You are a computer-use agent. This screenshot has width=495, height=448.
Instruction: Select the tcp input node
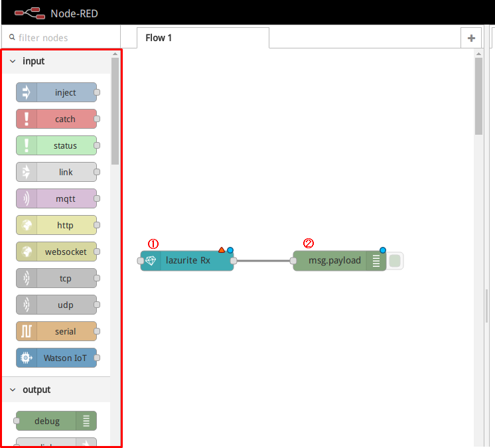pos(56,278)
